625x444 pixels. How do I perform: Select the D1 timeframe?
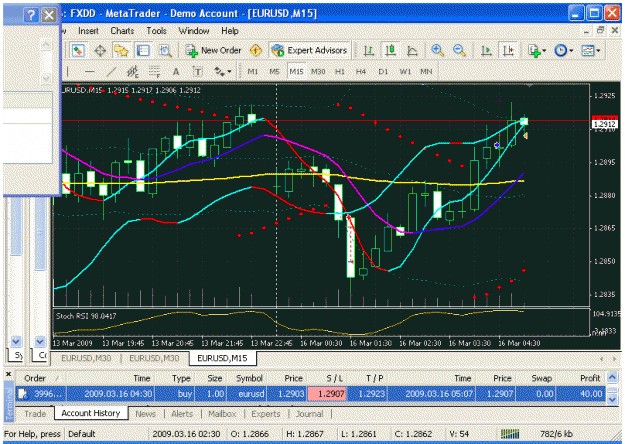pos(383,72)
